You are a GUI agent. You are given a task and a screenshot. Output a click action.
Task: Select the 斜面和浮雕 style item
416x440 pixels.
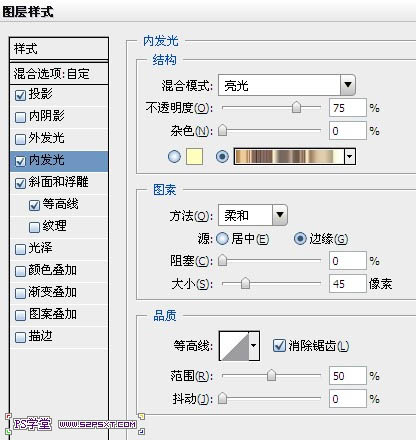click(x=59, y=183)
